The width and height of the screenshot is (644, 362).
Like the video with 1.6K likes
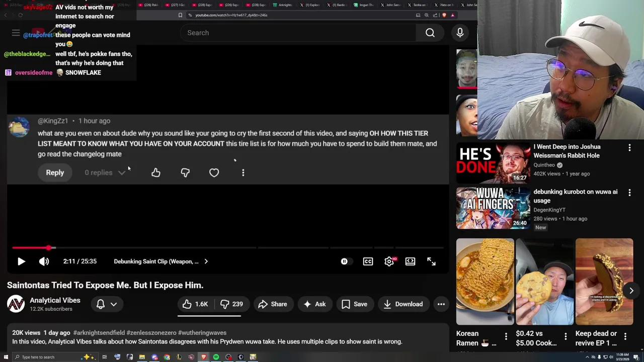click(196, 304)
